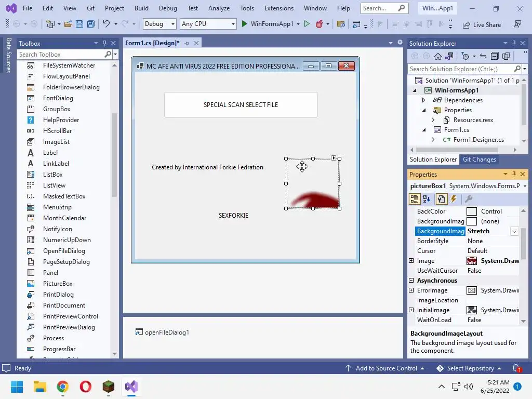The height and width of the screenshot is (399, 532).
Task: Toggle Categorized view in Properties panel
Action: [414, 199]
